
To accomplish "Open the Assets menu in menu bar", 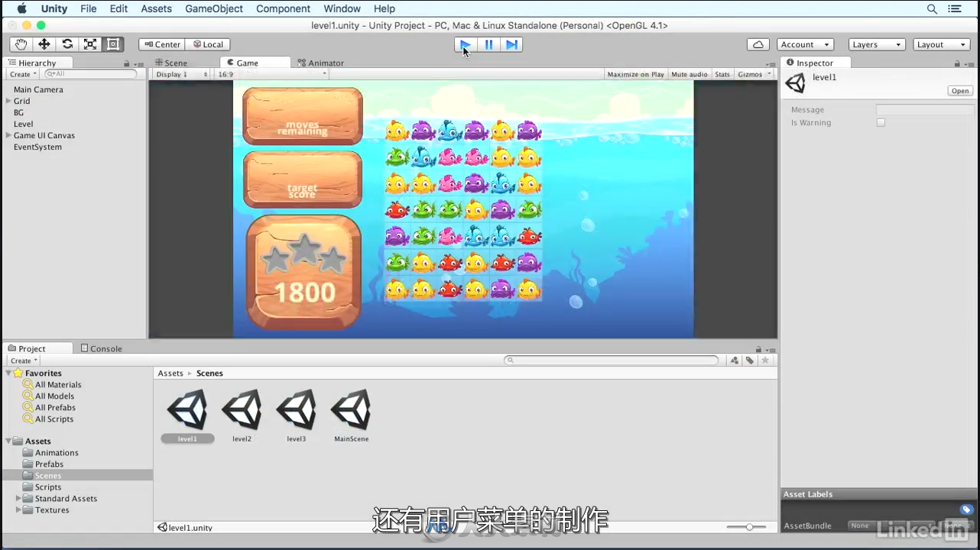I will coord(156,8).
